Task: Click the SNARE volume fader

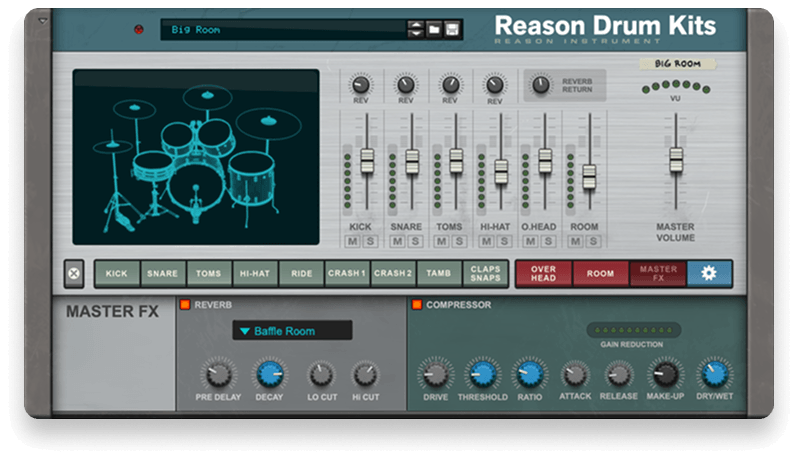Action: tap(412, 161)
